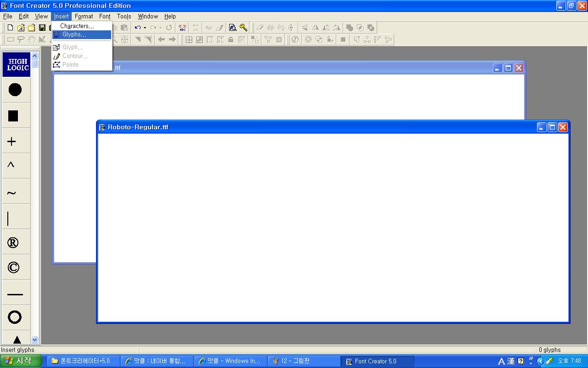Select the copyright © glyph sample
This screenshot has width=588, height=368.
(13, 267)
